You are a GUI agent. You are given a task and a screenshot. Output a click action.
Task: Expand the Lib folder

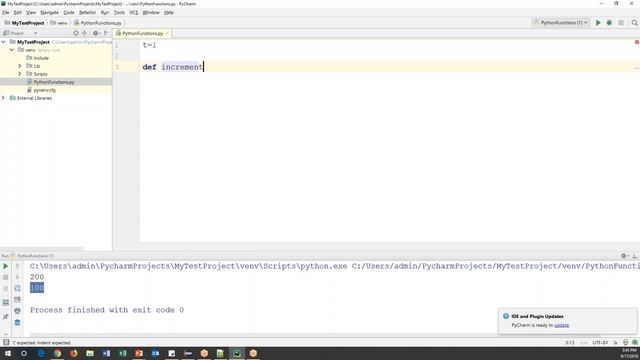pyautogui.click(x=20, y=66)
